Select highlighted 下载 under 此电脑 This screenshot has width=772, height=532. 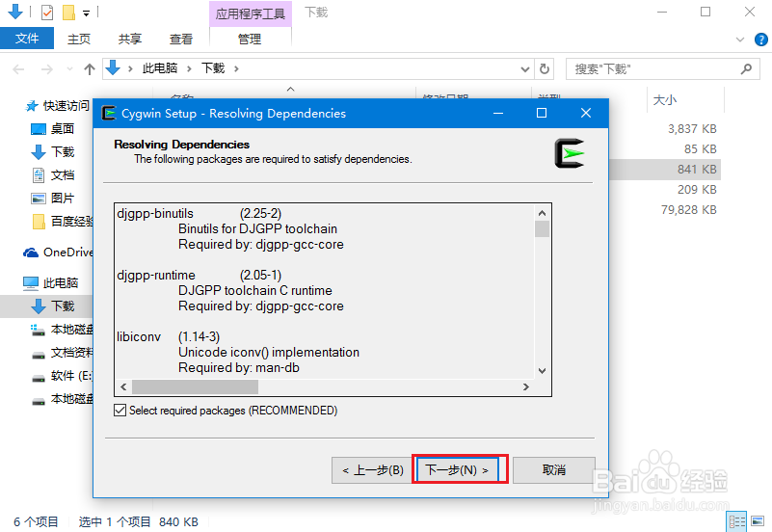(x=46, y=306)
